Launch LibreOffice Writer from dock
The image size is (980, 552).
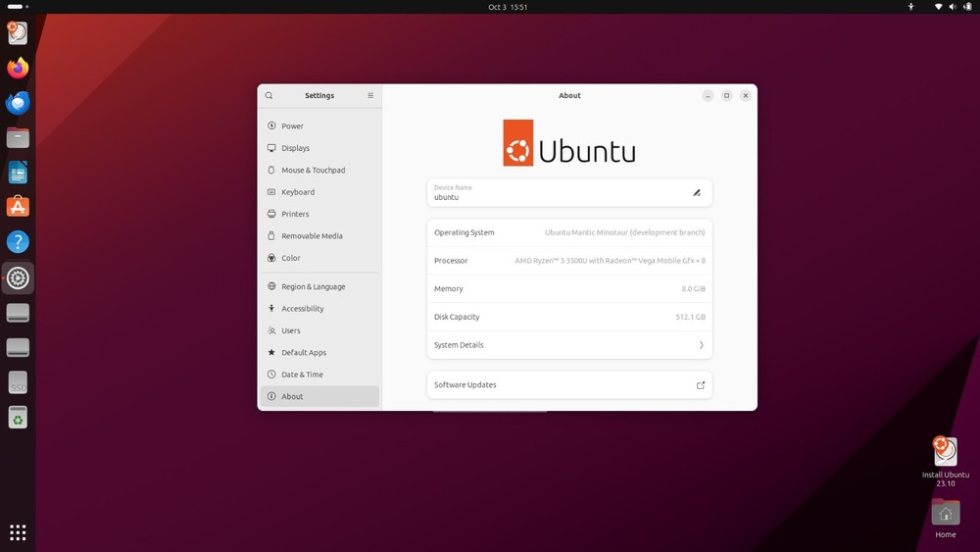click(x=18, y=173)
